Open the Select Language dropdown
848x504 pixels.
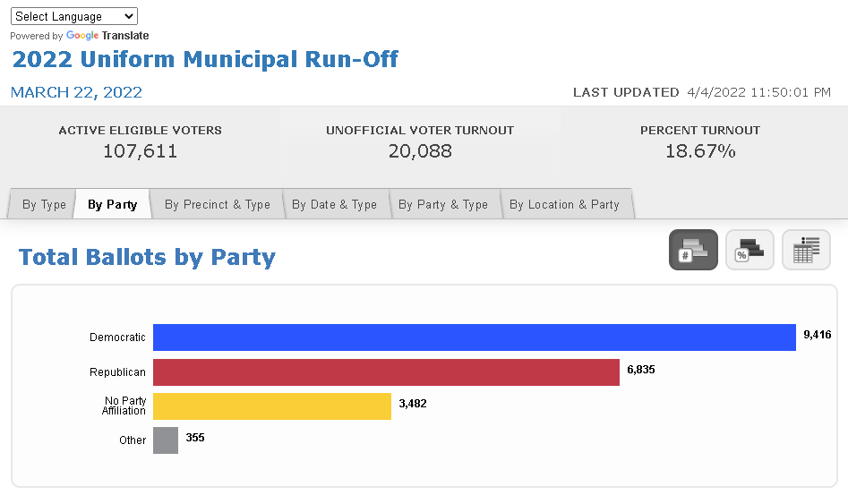tap(74, 16)
